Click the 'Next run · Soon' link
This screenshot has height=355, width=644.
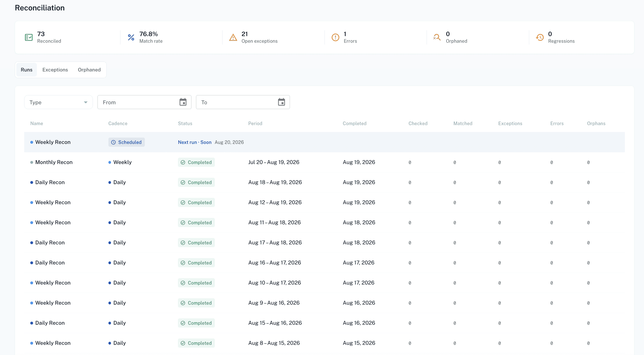tap(195, 142)
